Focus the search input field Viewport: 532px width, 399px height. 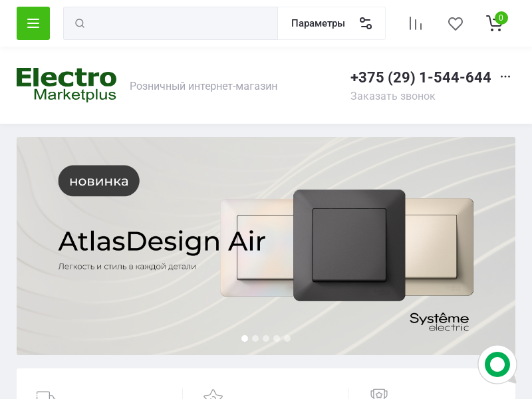click(x=171, y=23)
